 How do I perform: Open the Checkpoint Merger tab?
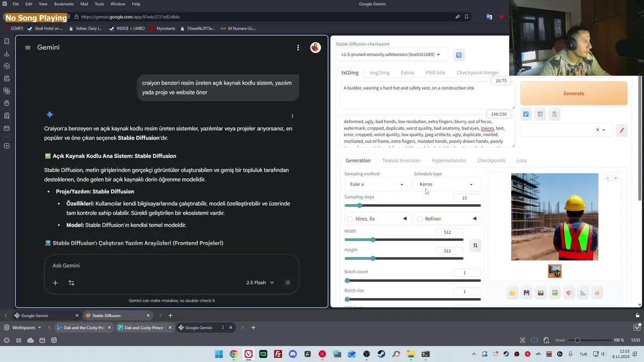[477, 72]
